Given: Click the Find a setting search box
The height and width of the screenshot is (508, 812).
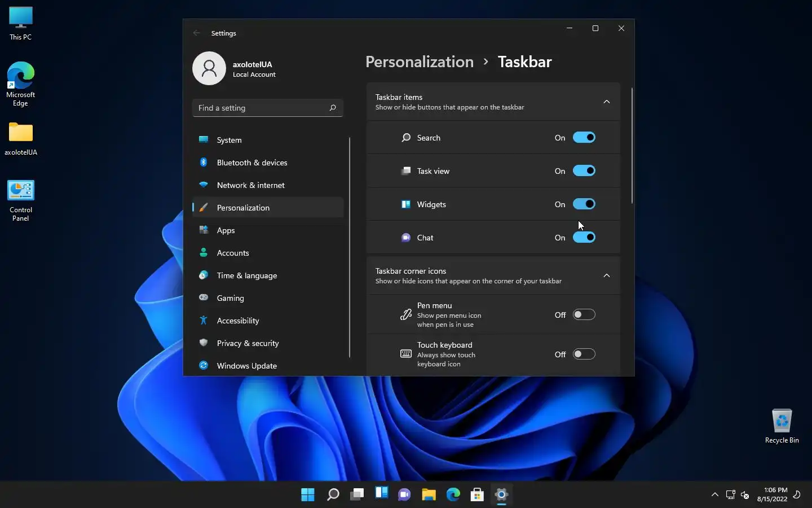Looking at the screenshot, I should (268, 108).
